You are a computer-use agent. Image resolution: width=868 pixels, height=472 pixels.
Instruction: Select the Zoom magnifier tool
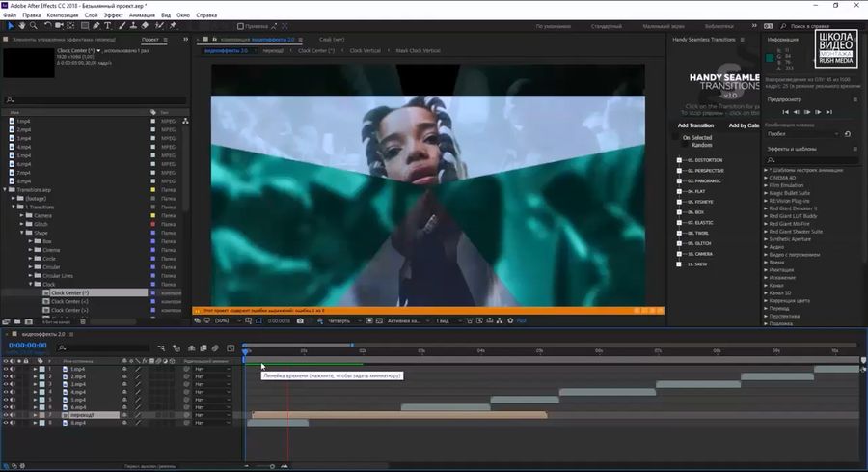[33, 25]
